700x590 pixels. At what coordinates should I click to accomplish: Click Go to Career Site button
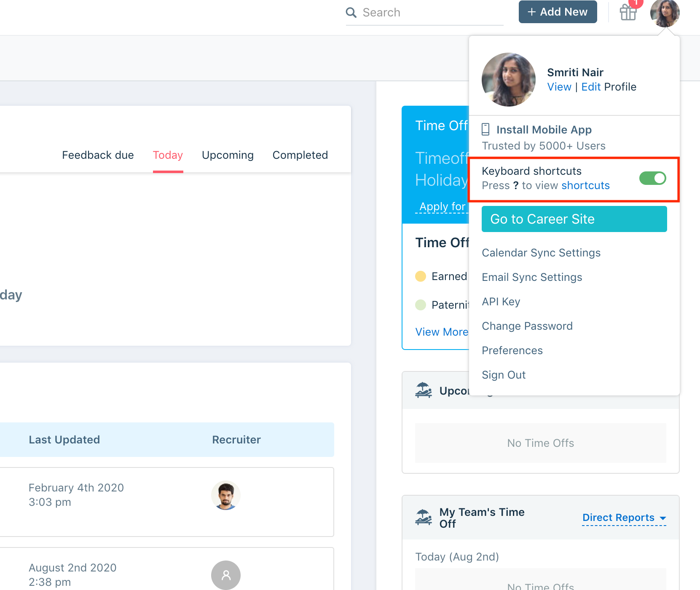[574, 219]
